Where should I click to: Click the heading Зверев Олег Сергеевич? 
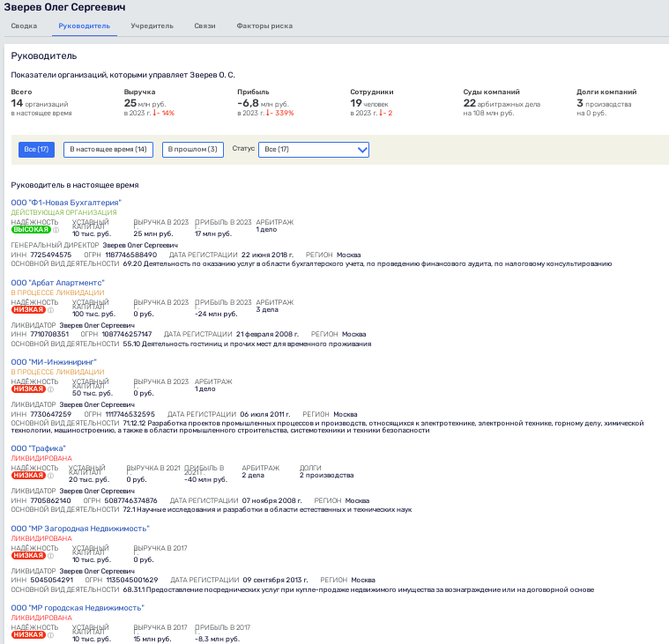pos(65,7)
